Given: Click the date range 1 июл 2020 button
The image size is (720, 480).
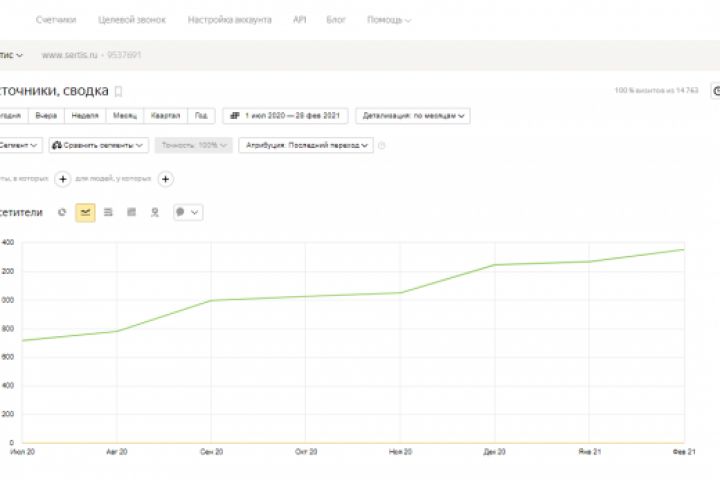Looking at the screenshot, I should click(x=284, y=115).
